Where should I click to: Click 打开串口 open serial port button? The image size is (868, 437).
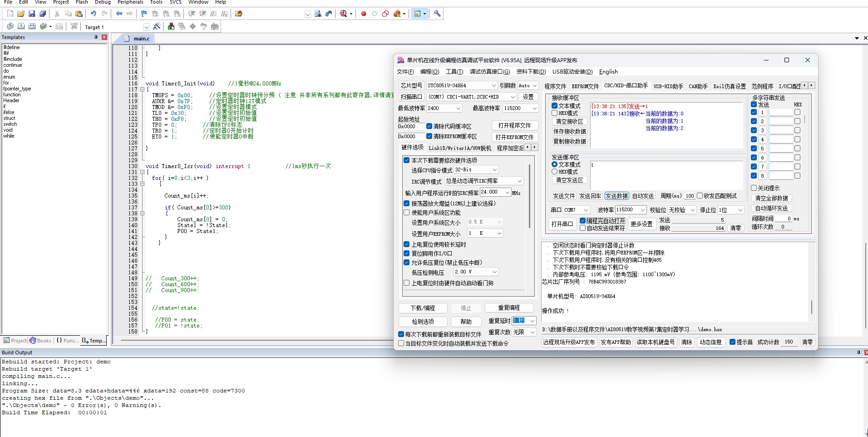click(x=562, y=224)
